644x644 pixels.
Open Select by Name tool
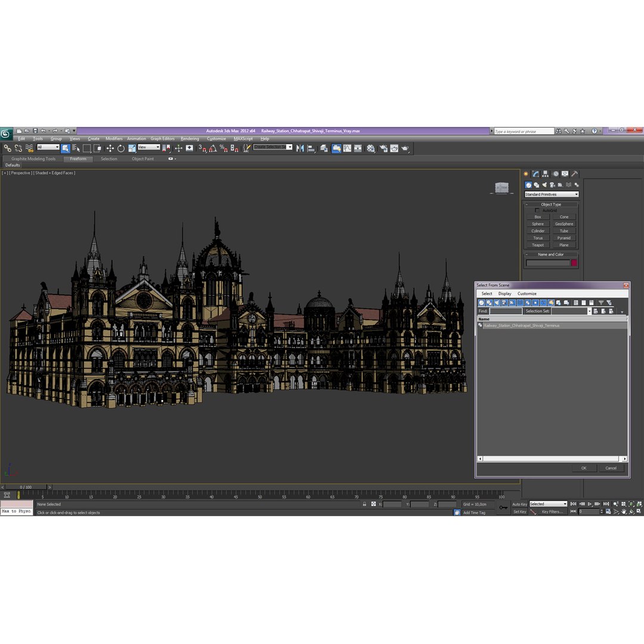(x=76, y=148)
